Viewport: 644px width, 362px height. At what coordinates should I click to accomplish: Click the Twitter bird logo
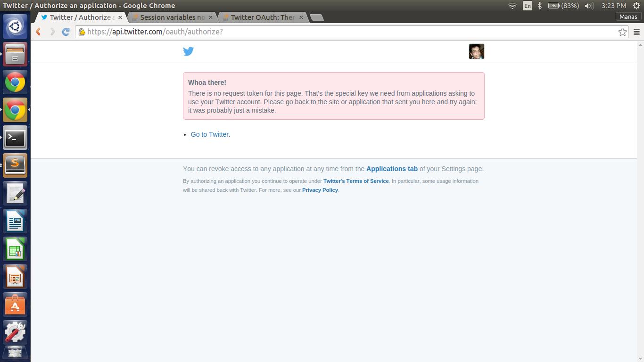[x=188, y=51]
